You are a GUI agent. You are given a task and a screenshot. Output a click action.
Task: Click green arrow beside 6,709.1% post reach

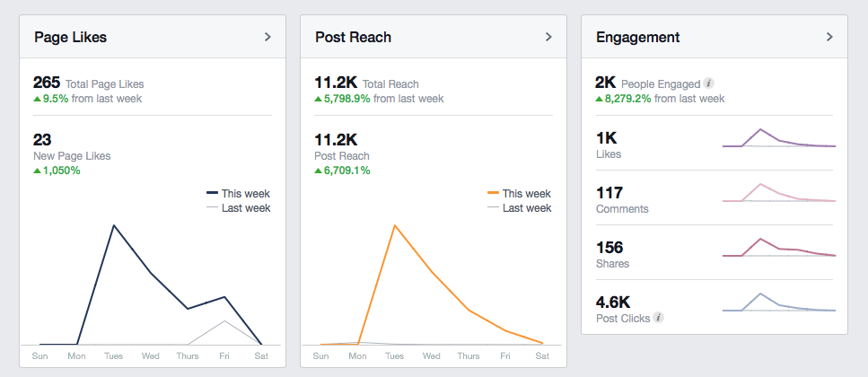[319, 171]
